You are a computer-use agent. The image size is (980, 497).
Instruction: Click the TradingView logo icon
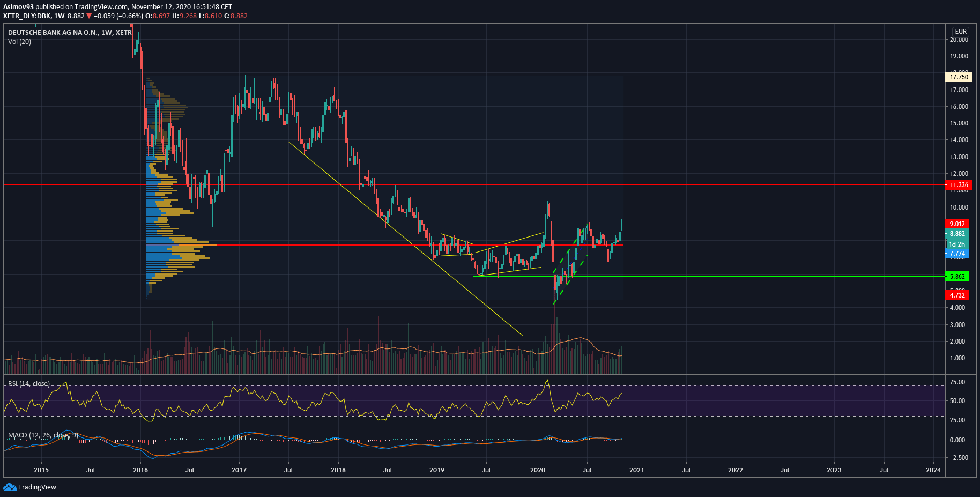point(10,487)
